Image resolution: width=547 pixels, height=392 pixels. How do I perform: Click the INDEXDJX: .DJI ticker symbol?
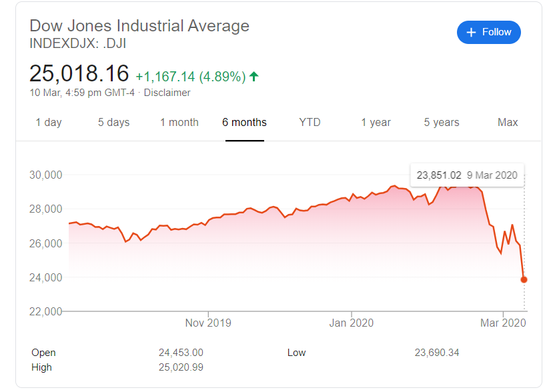[x=78, y=43]
